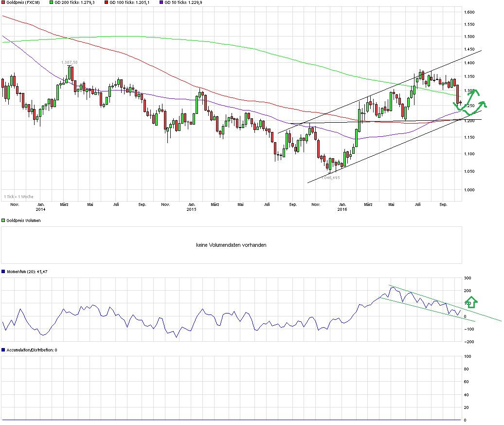Click the 'Goldpreis Volumen' panel title
Image resolution: width=504 pixels, height=425 pixels.
[x=23, y=221]
